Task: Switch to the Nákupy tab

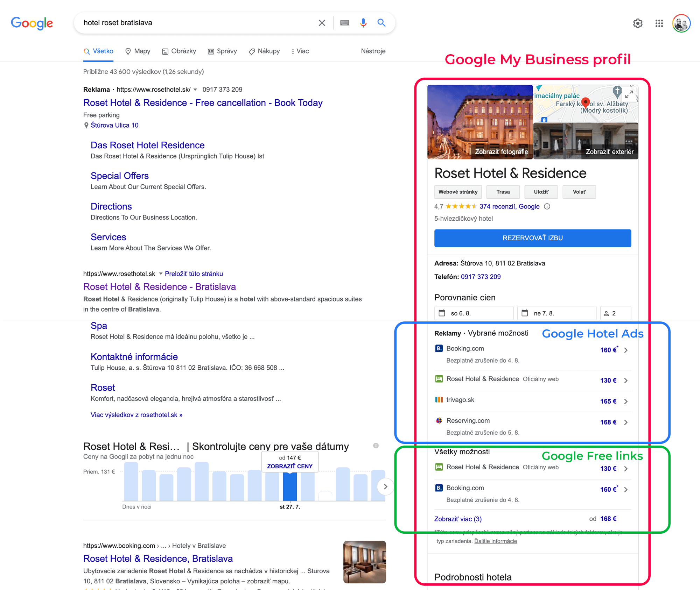Action: [x=264, y=51]
